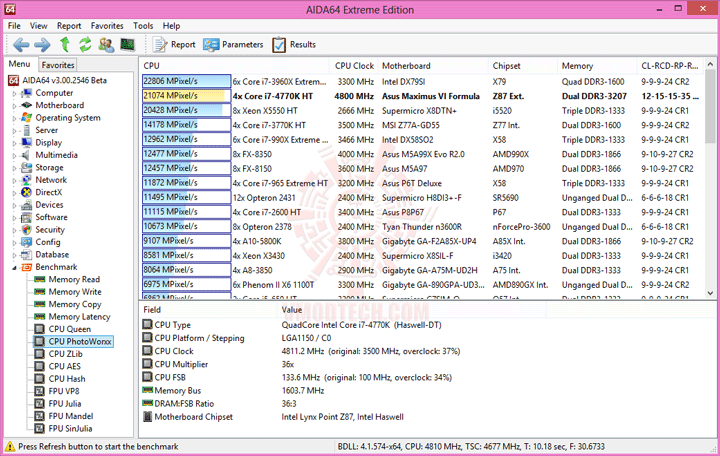The image size is (720, 456).
Task: Click the users toolbar icon
Action: 106,45
